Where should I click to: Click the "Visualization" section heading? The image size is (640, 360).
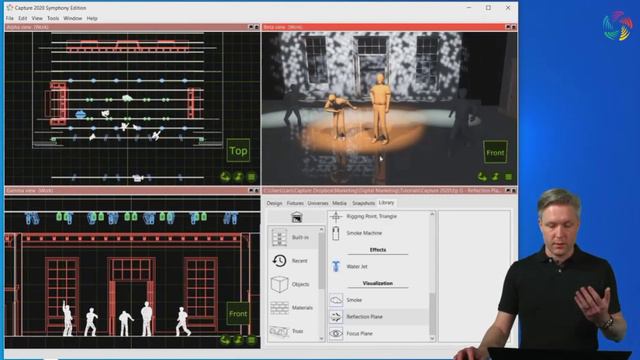click(x=378, y=283)
